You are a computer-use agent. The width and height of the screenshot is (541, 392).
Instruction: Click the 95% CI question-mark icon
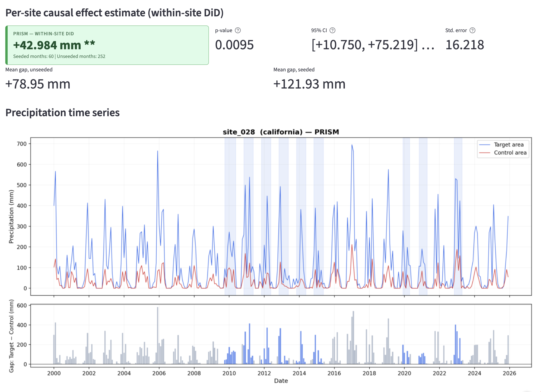pyautogui.click(x=332, y=30)
